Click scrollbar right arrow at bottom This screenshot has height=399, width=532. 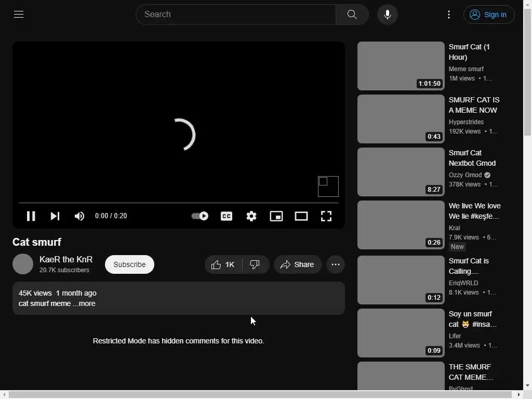pyautogui.click(x=519, y=395)
